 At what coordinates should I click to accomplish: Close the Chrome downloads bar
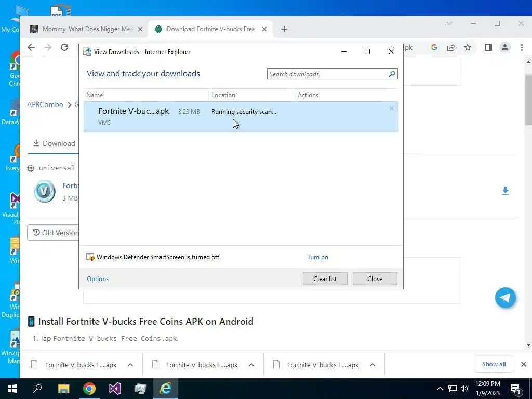click(524, 364)
